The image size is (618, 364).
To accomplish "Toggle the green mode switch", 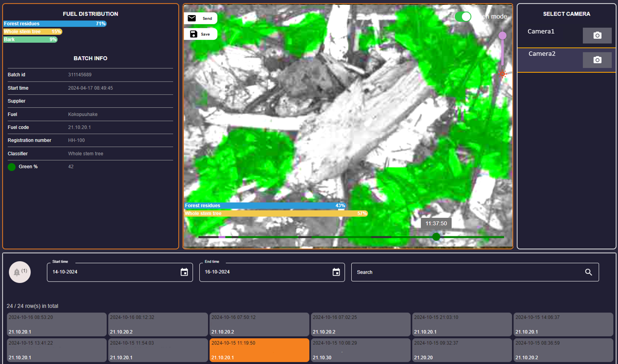I will coord(463,17).
